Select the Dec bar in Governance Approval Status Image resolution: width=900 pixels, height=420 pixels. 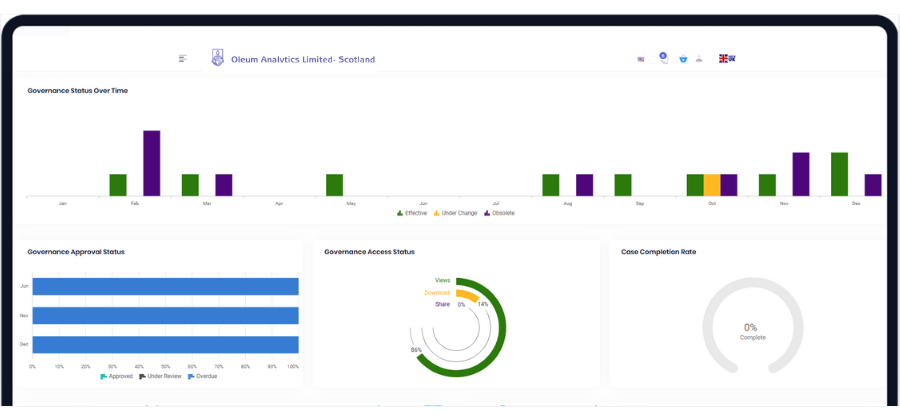point(165,344)
